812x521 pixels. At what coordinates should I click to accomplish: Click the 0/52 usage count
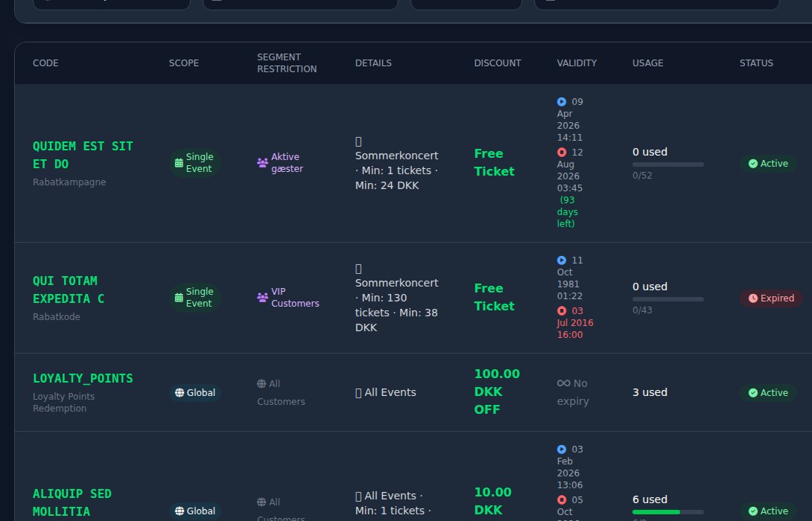[x=642, y=176]
